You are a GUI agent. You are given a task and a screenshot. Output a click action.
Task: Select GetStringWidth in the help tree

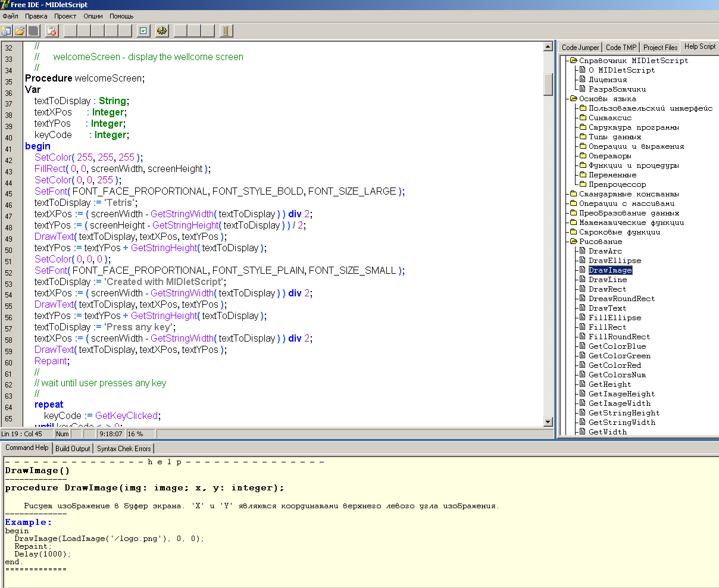click(x=621, y=423)
